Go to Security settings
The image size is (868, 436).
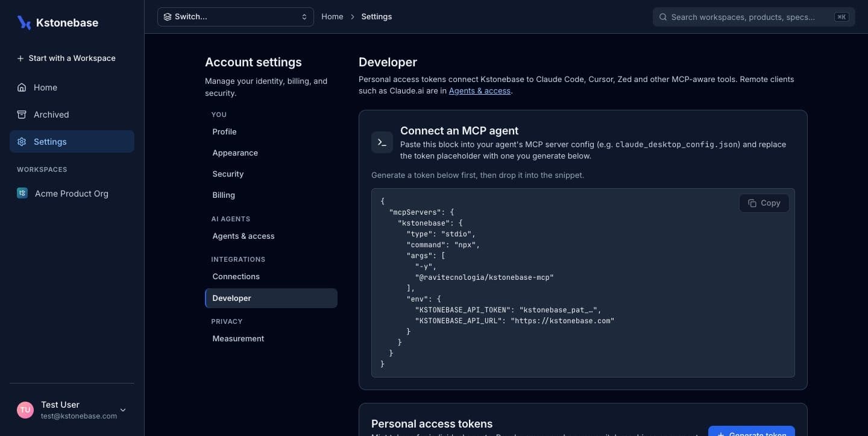pyautogui.click(x=271, y=174)
